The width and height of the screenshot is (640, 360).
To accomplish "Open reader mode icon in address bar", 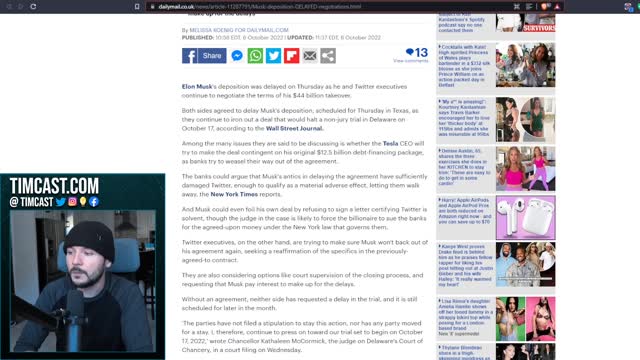I will tap(529, 7).
